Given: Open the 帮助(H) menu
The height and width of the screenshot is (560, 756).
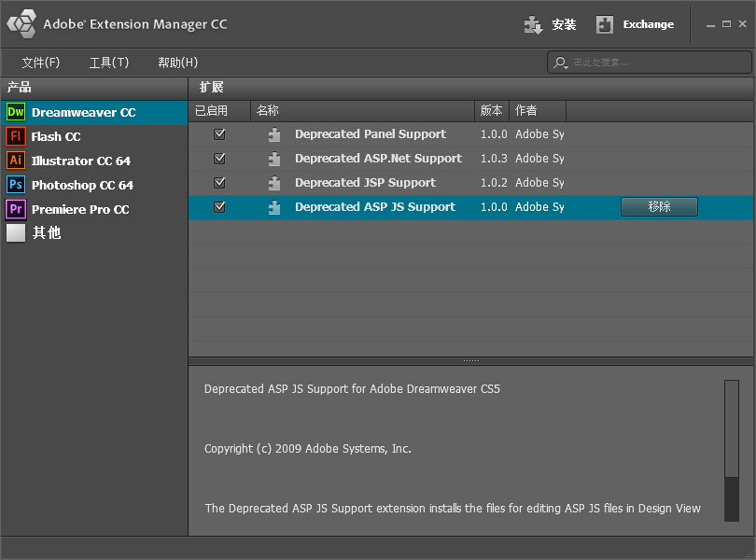Looking at the screenshot, I should [178, 63].
